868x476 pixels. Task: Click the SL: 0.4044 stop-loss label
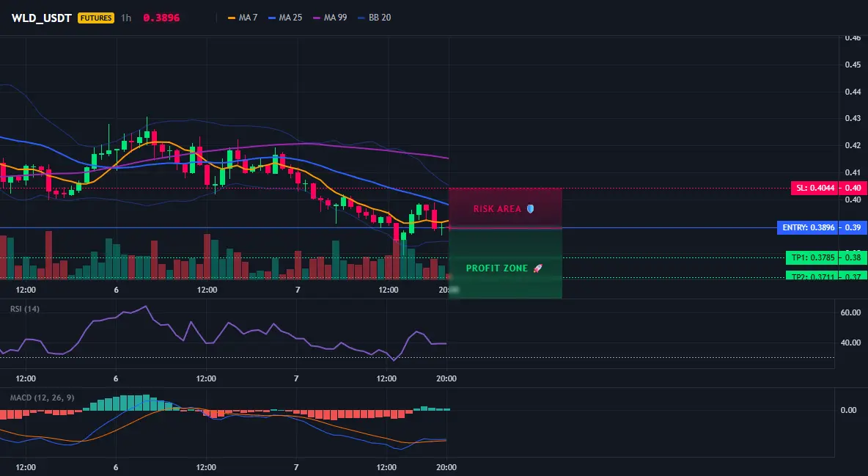coord(815,188)
